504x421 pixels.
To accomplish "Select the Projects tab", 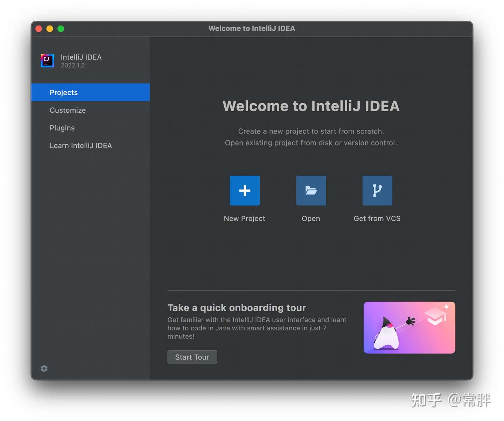I will [90, 92].
